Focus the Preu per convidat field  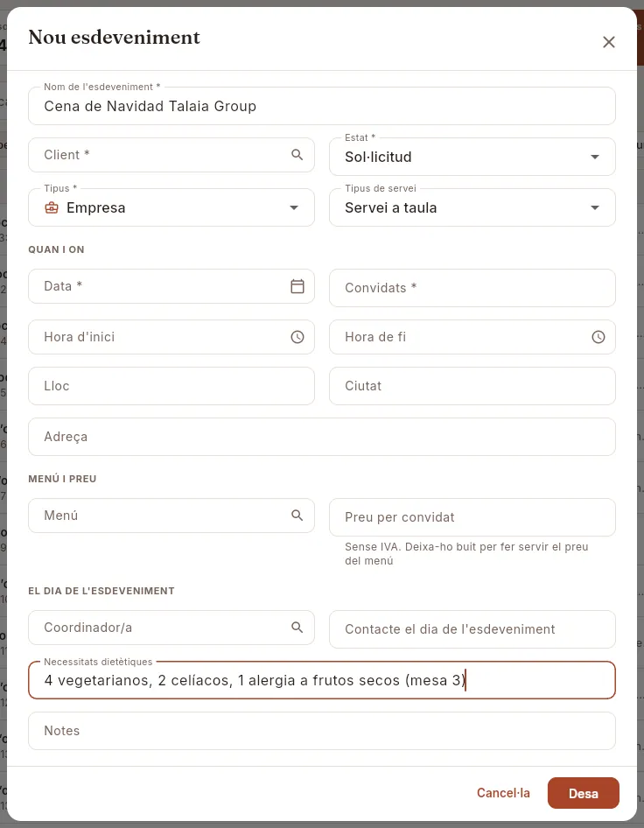click(x=472, y=517)
